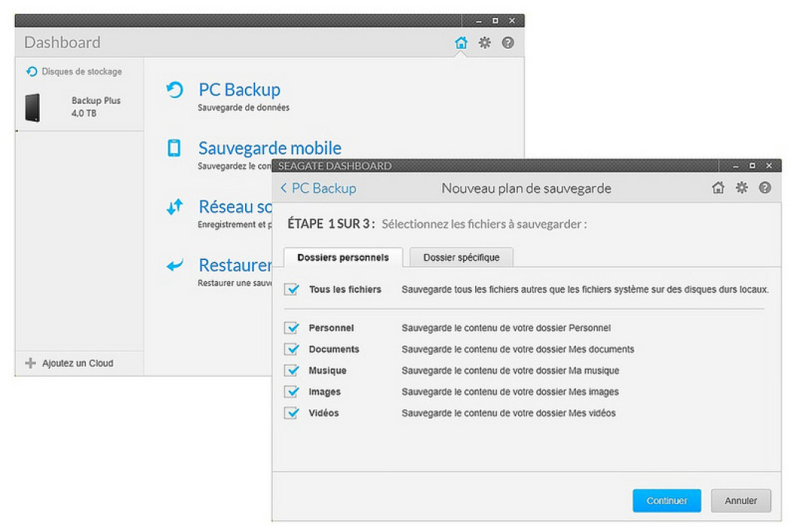
Task: Open PC Backup heading in Dashboard
Action: (x=239, y=90)
